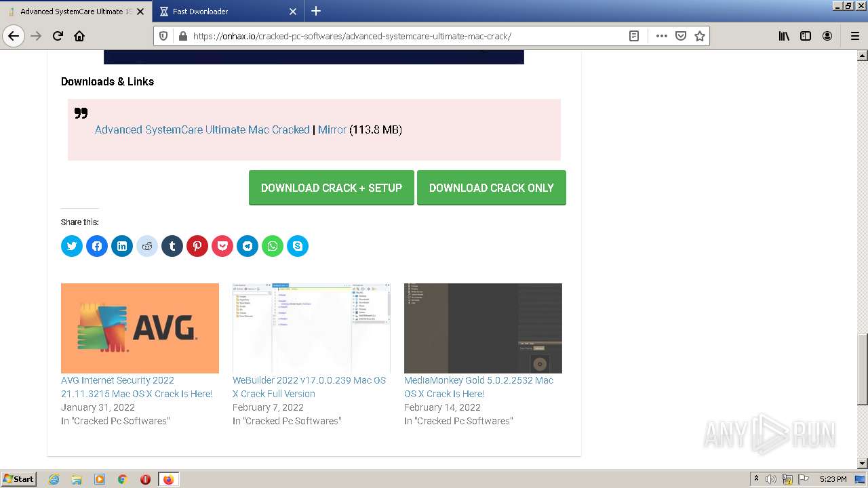Image resolution: width=868 pixels, height=488 pixels.
Task: Open Advanced SystemCare Ultimate Mac Cracked link
Action: click(202, 129)
